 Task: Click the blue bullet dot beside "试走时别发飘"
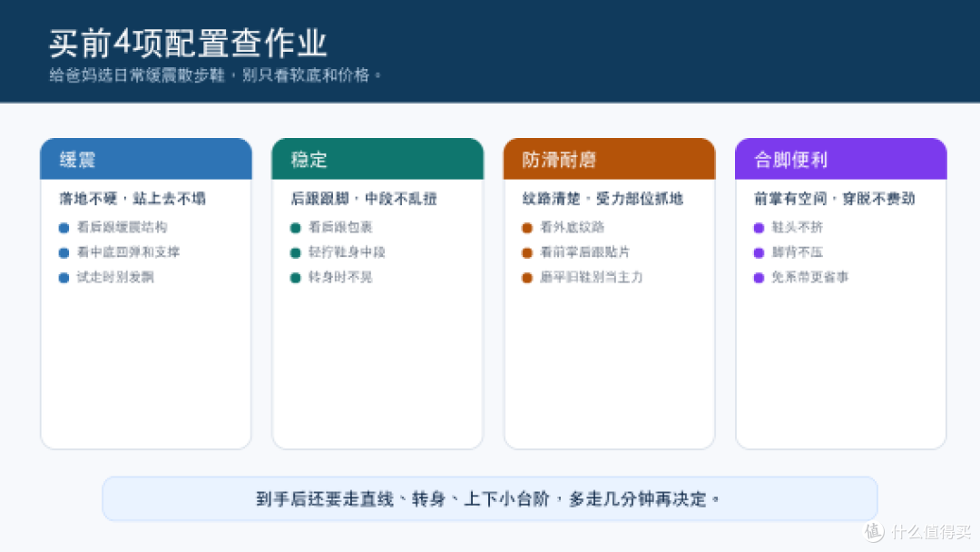coord(64,278)
